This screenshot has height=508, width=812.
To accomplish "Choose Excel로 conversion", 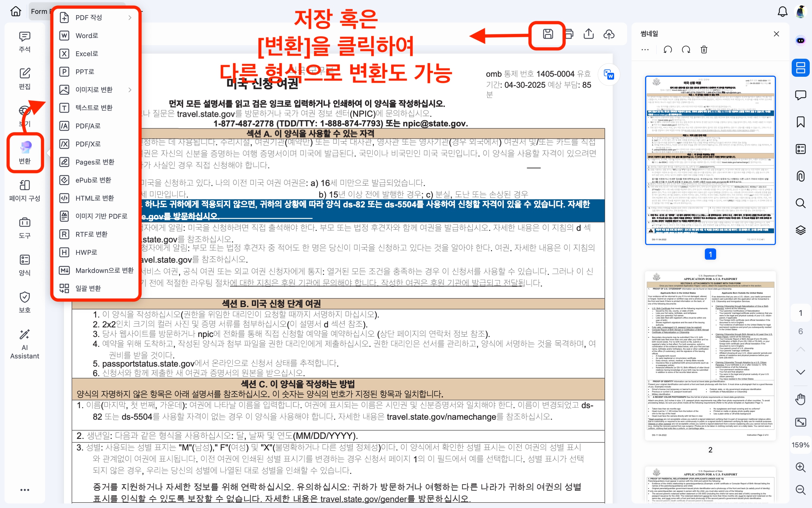I will (x=96, y=54).
